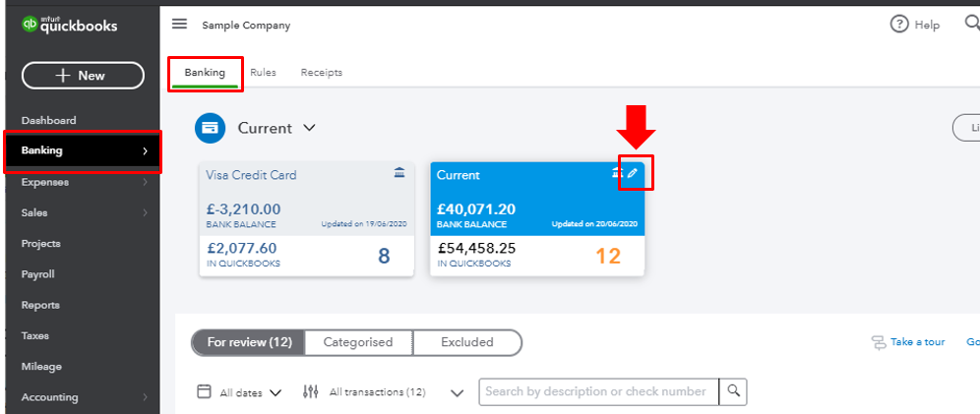Expand the Current account dropdown
This screenshot has width=980, height=414.
(x=308, y=128)
